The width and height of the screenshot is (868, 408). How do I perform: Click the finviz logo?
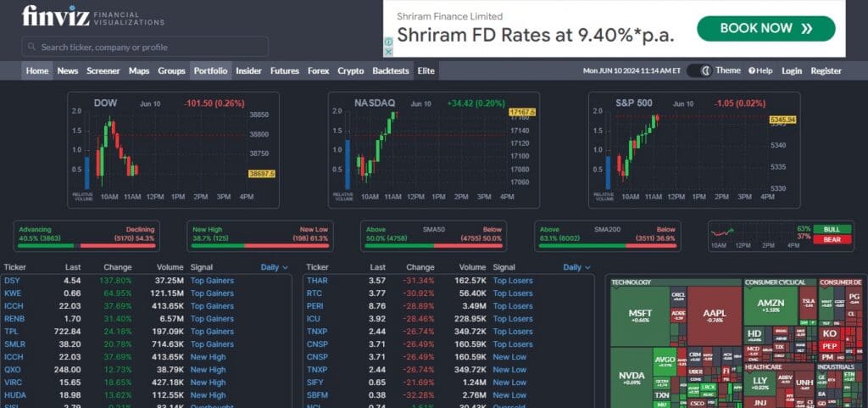[x=93, y=15]
